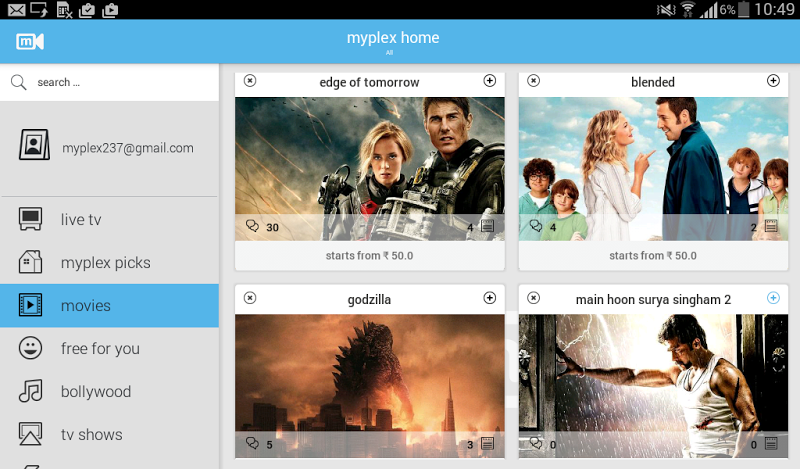This screenshot has width=800, height=469.
Task: Tap the myplex camera logo icon
Action: click(30, 42)
